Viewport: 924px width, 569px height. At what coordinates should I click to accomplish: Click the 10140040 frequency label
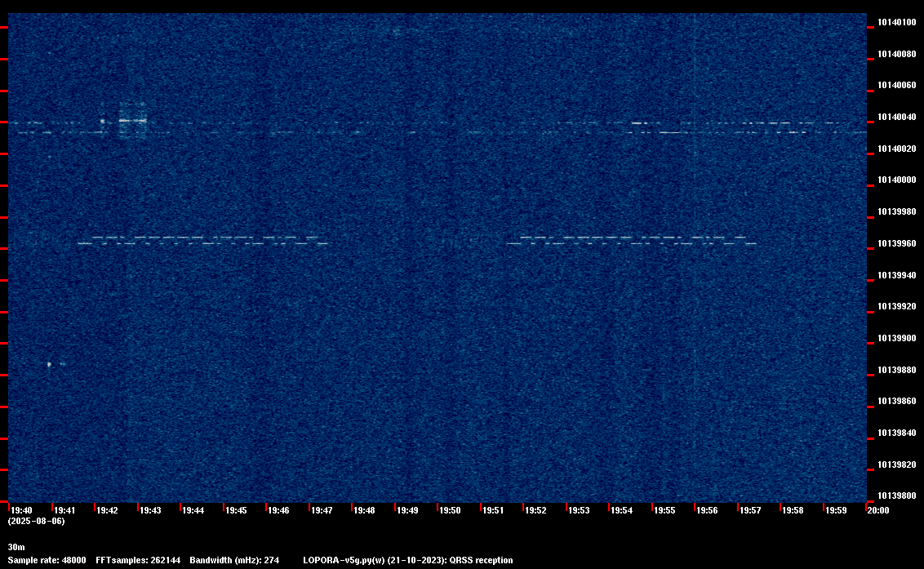tap(896, 118)
